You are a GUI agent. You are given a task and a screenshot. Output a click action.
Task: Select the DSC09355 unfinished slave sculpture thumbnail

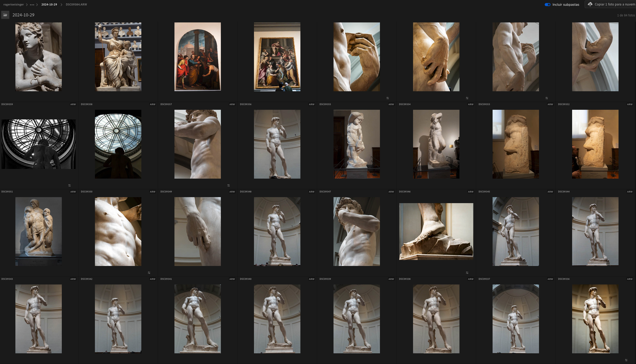pyautogui.click(x=357, y=144)
